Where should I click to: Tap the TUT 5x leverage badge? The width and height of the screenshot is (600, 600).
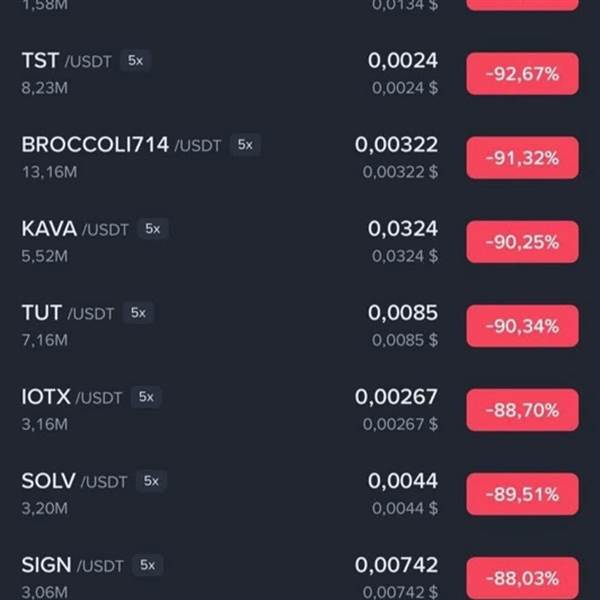point(138,313)
